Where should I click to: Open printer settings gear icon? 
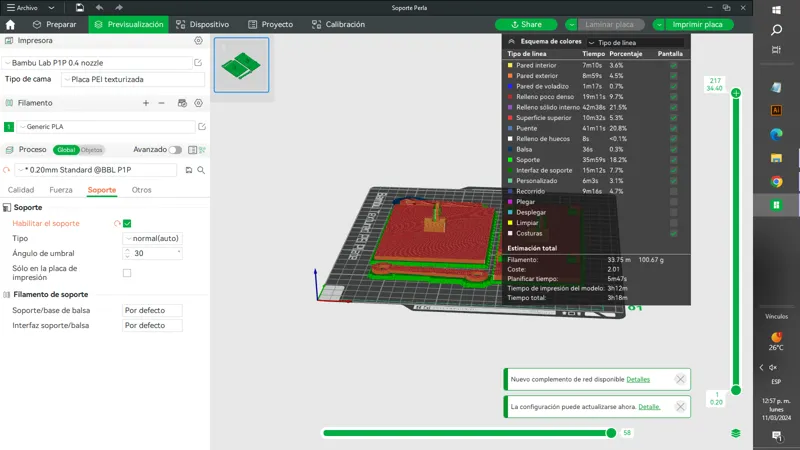198,40
